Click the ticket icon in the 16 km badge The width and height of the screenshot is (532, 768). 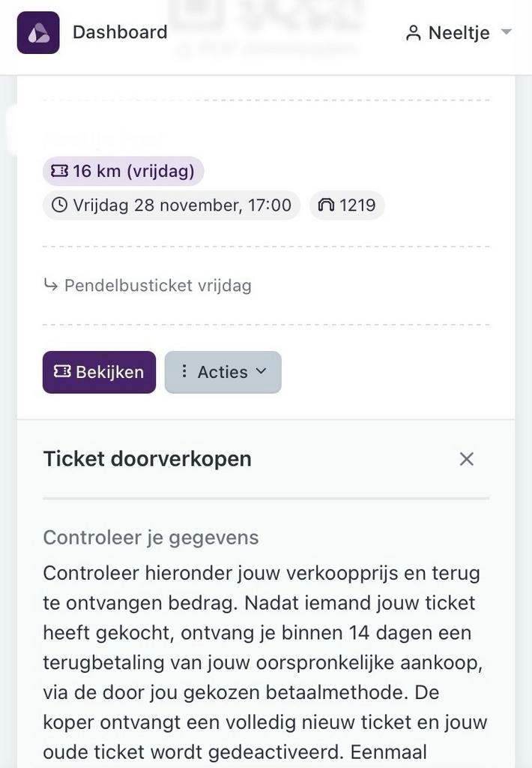pyautogui.click(x=58, y=170)
